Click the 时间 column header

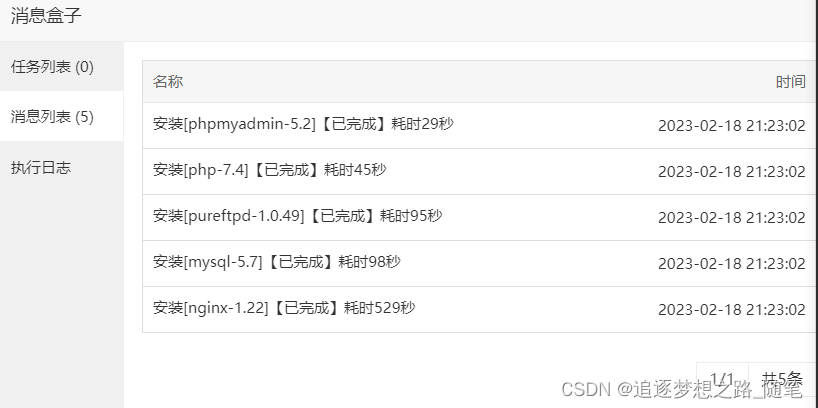click(x=790, y=82)
